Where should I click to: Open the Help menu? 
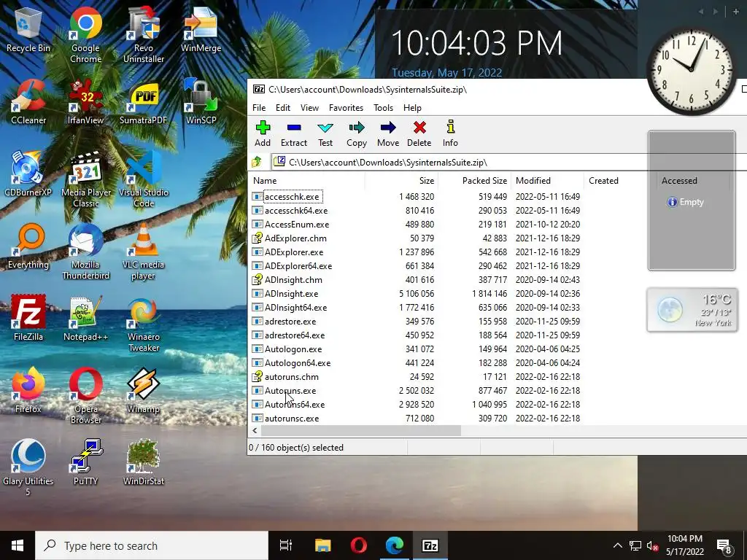[x=412, y=108]
